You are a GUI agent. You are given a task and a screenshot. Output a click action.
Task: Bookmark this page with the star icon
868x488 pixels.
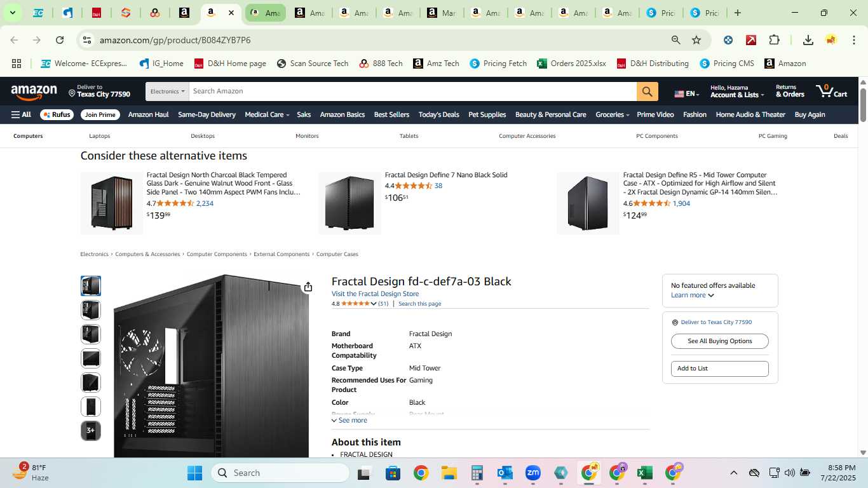pyautogui.click(x=696, y=40)
